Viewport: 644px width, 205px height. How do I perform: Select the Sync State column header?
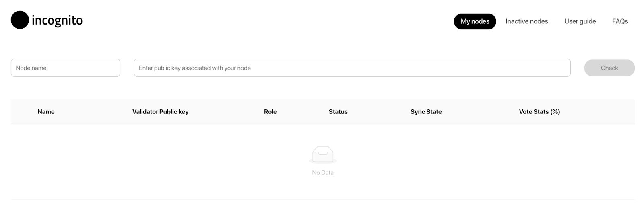coord(426,112)
